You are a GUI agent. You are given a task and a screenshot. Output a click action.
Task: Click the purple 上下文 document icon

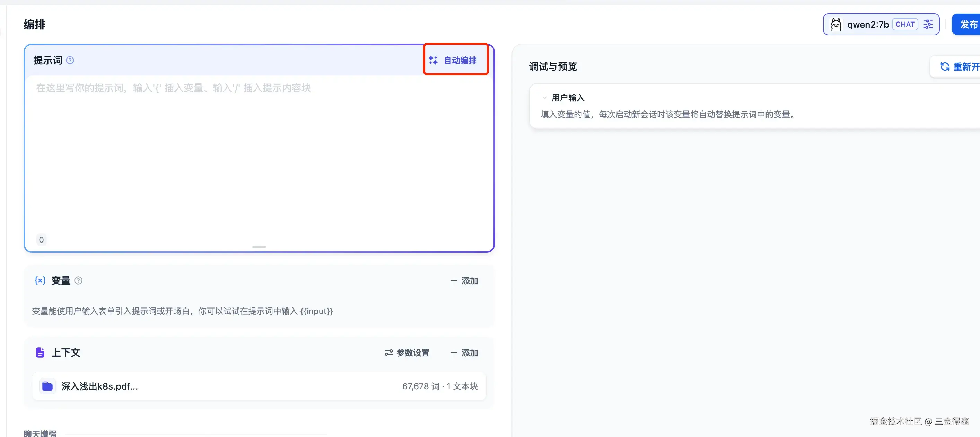click(x=40, y=353)
